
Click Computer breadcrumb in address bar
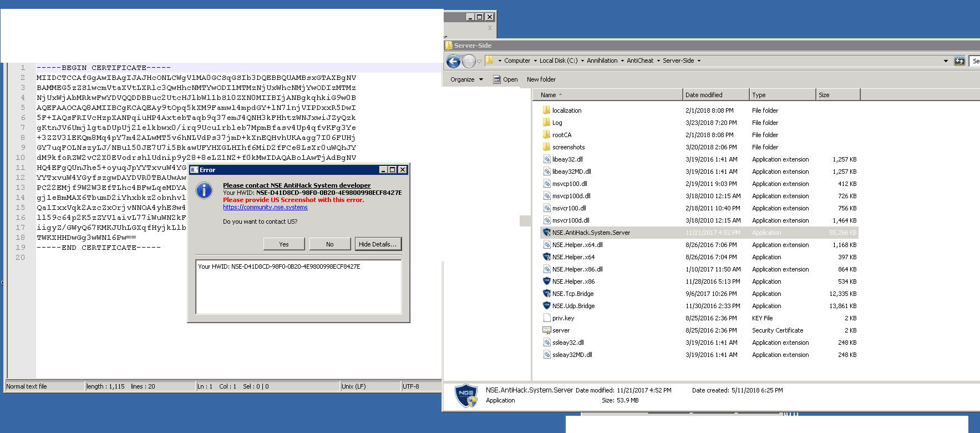pyautogui.click(x=517, y=61)
